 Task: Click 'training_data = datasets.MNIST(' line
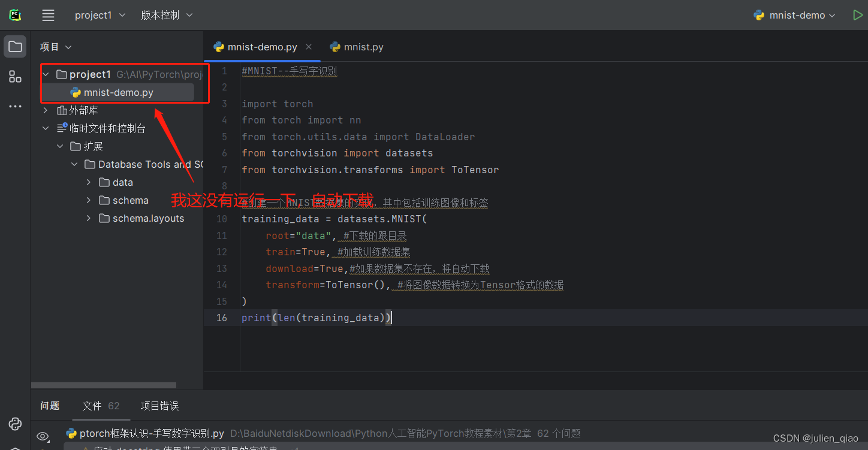click(x=334, y=219)
